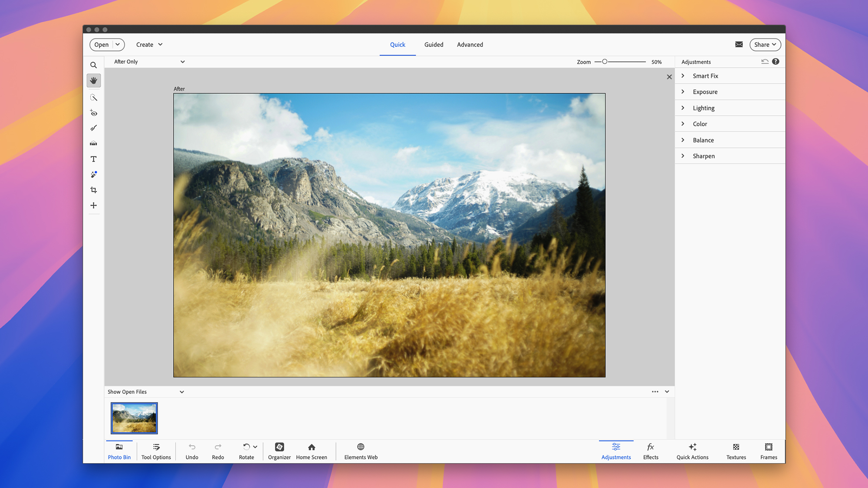868x488 pixels.
Task: Open the Frames panel
Action: (x=768, y=451)
